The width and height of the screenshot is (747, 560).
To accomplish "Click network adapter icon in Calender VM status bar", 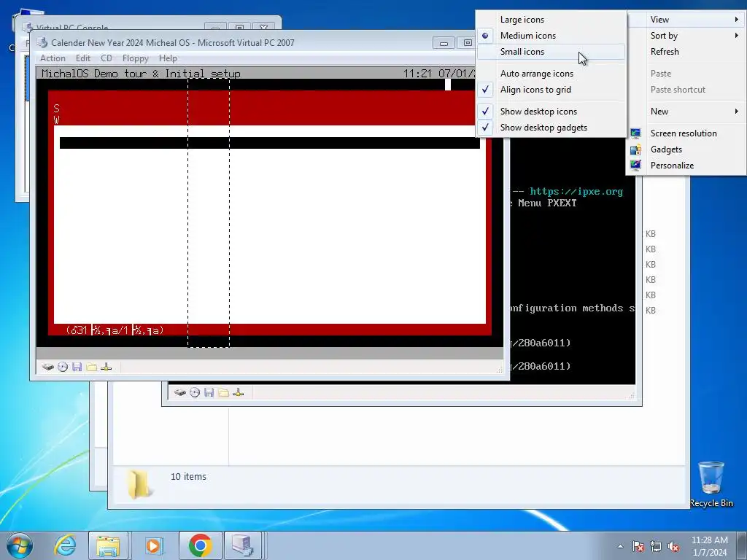I will (x=107, y=367).
